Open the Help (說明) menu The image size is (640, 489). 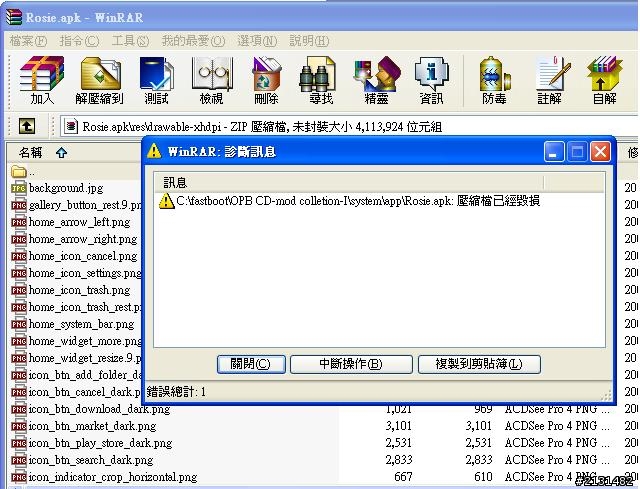[x=309, y=41]
